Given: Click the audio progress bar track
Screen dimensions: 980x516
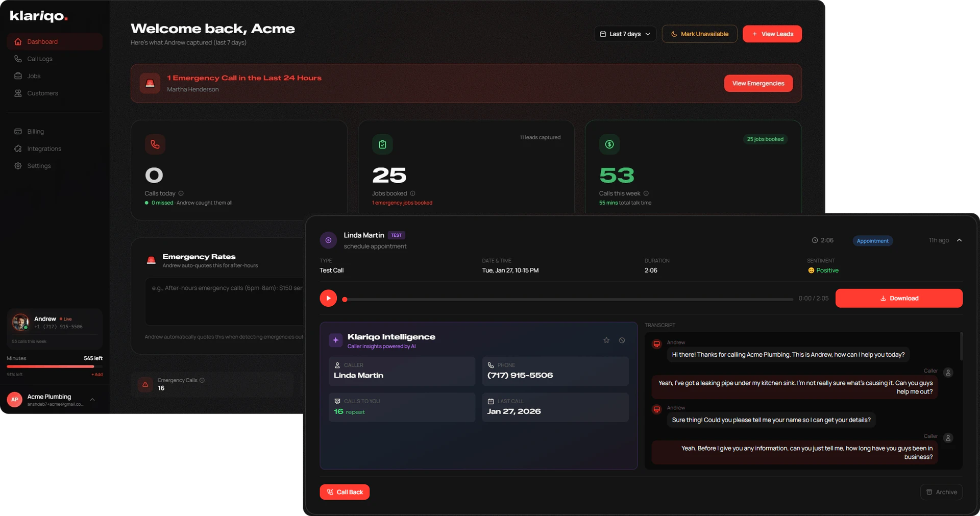Looking at the screenshot, I should [x=569, y=300].
